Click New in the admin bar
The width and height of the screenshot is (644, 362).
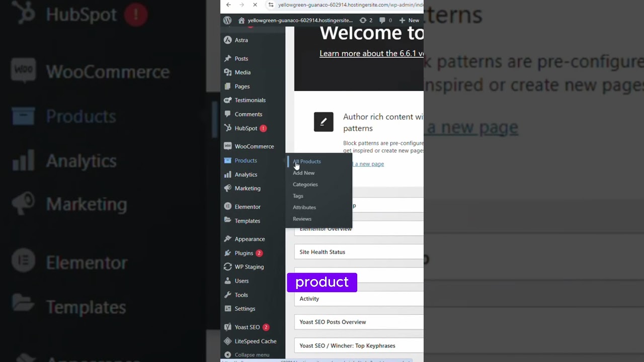point(414,20)
